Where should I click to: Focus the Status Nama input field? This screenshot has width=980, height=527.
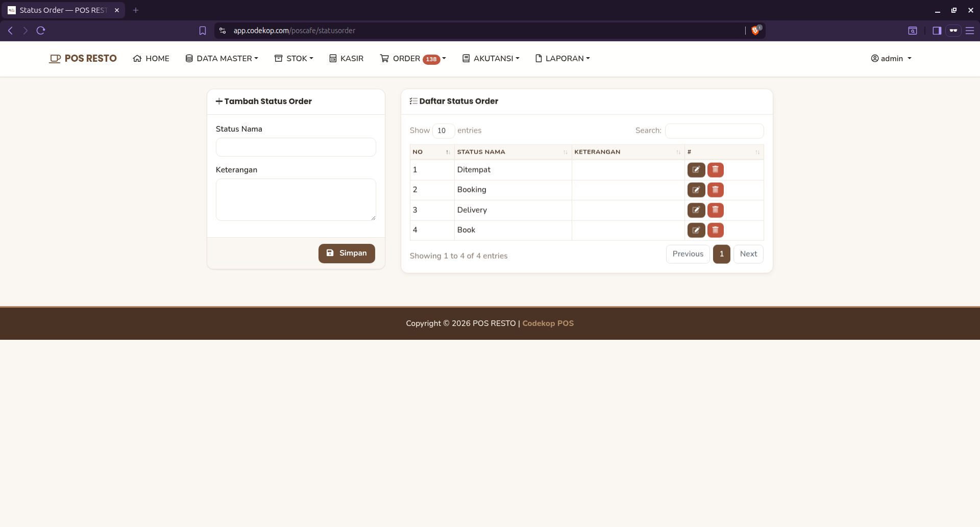[x=296, y=147]
